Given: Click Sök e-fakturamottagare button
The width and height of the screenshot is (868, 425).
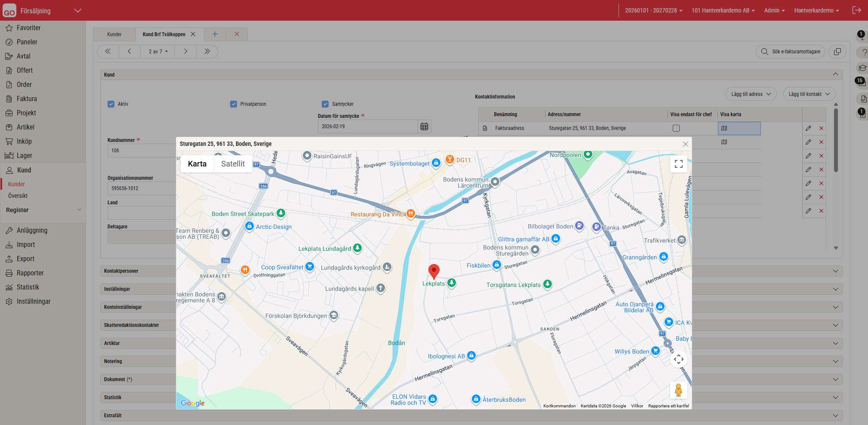Looking at the screenshot, I should 791,52.
